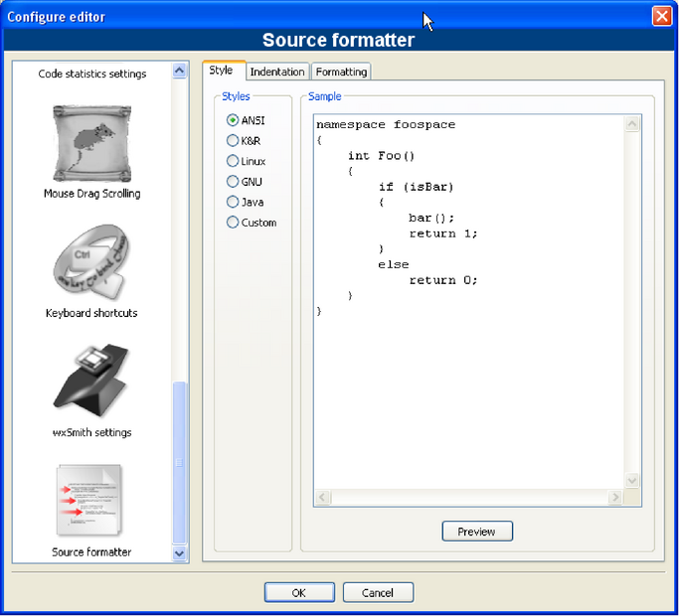Click the 'return 1;' sample line
The width and height of the screenshot is (679, 616).
[443, 233]
